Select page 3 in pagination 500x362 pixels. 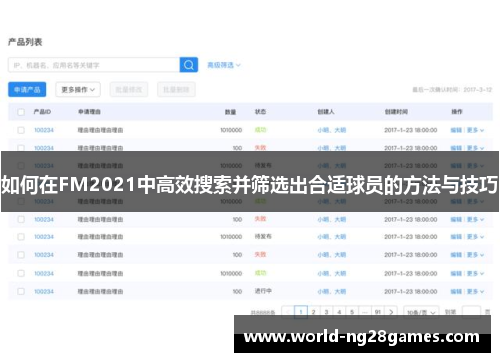pos(326,312)
